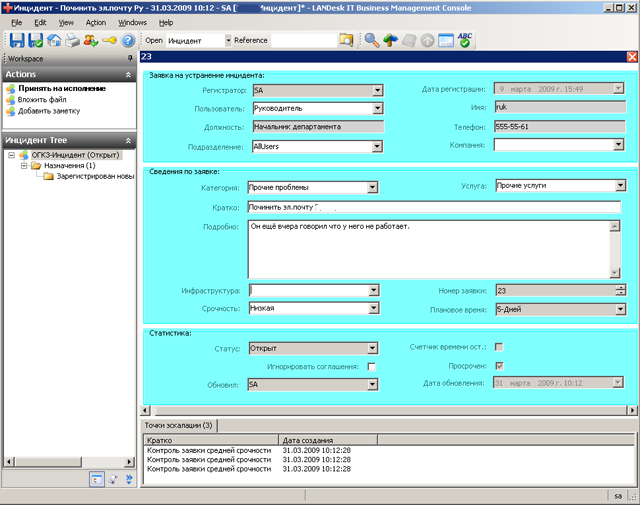This screenshot has width=640, height=505.
Task: Open the Edit menu
Action: click(40, 22)
